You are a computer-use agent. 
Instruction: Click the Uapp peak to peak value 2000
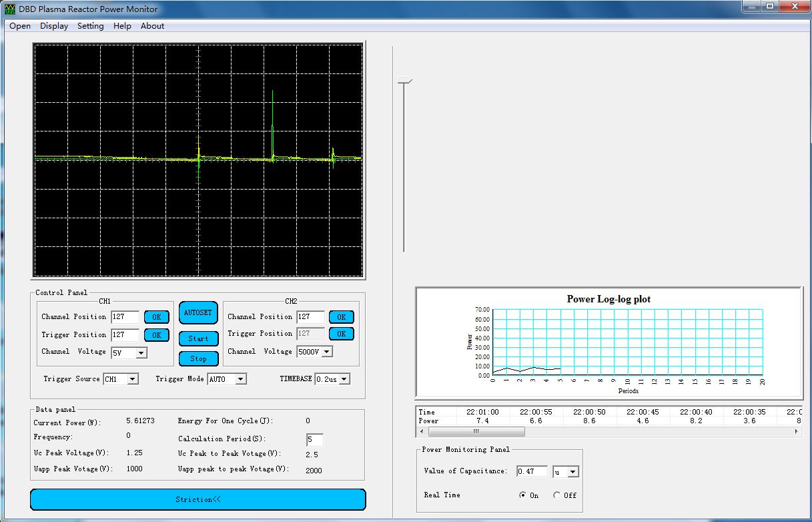click(314, 471)
